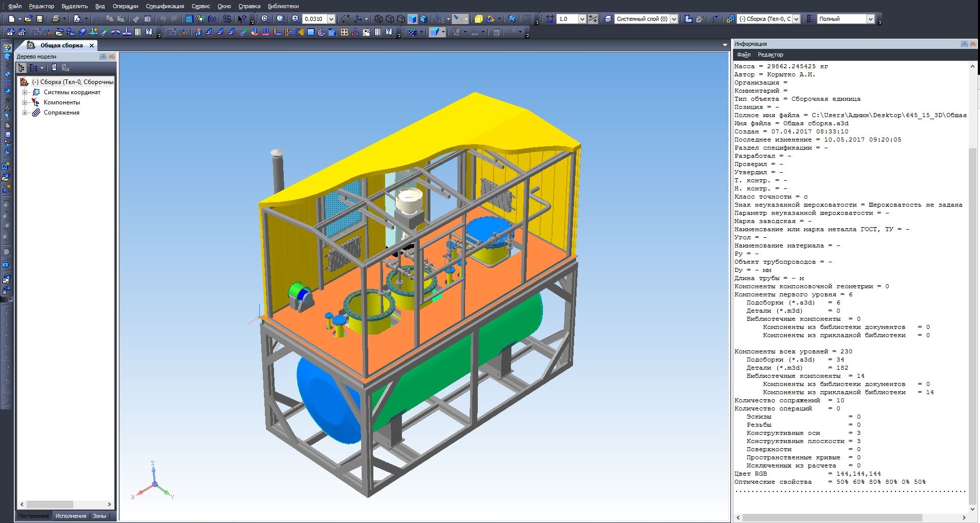Toggle model tree structure view button
Image resolution: width=980 pixels, height=523 pixels.
(21, 68)
